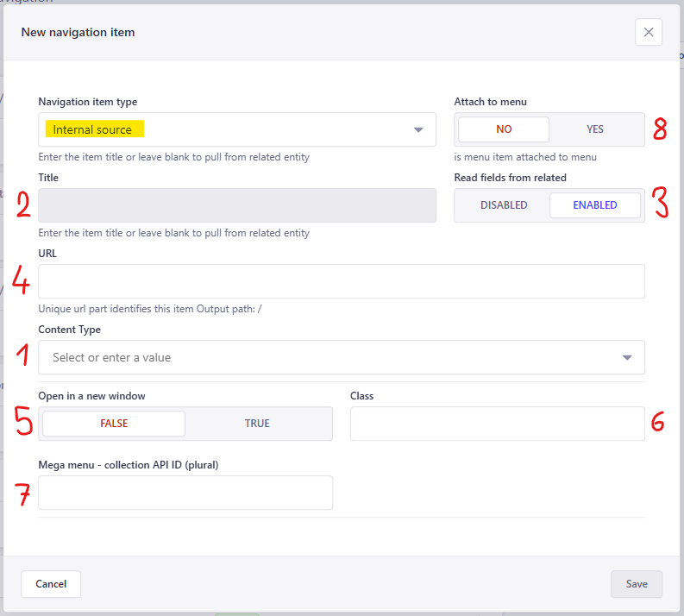Viewport: 684px width, 616px height.
Task: Set Open in a new window to TRUE
Action: pyautogui.click(x=257, y=424)
